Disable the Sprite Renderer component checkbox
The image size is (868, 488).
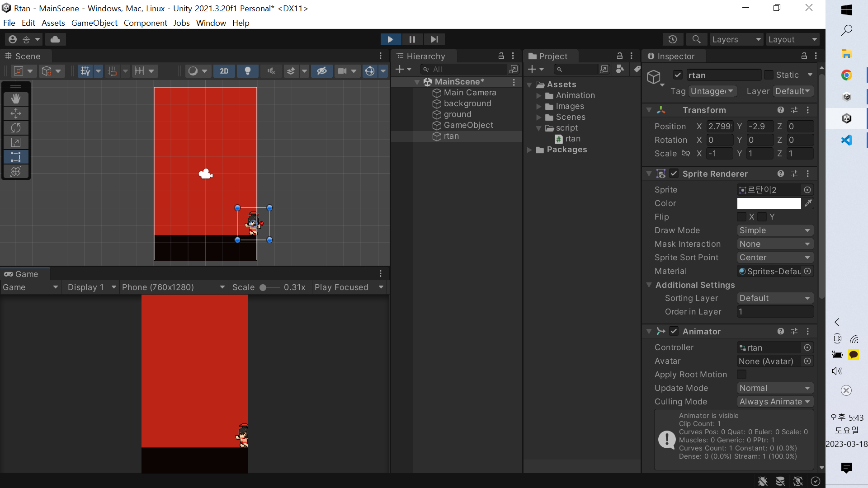[x=674, y=174]
